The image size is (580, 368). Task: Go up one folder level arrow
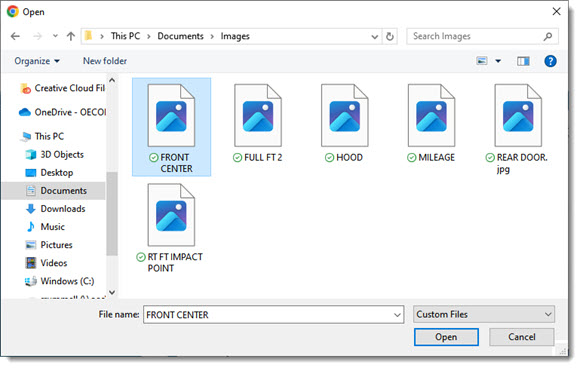pos(71,36)
